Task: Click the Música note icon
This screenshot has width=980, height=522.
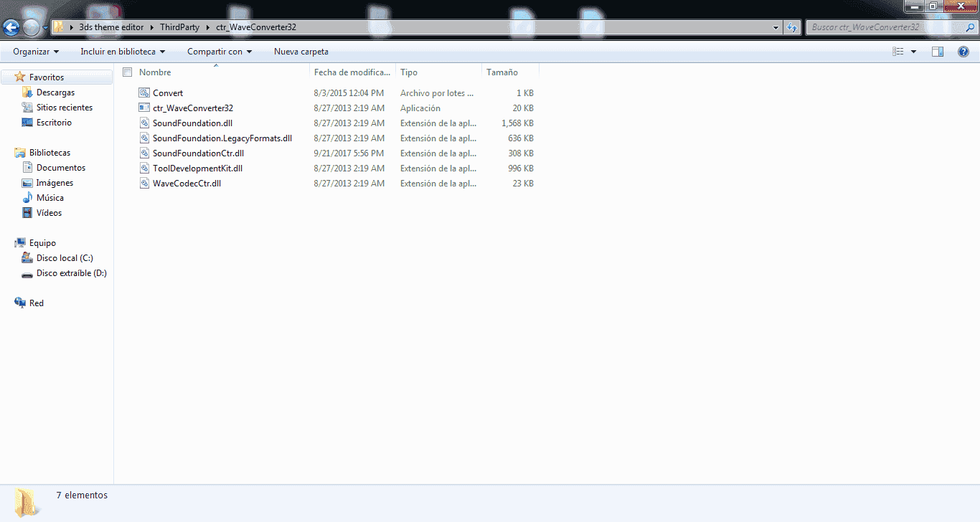Action: [x=27, y=198]
